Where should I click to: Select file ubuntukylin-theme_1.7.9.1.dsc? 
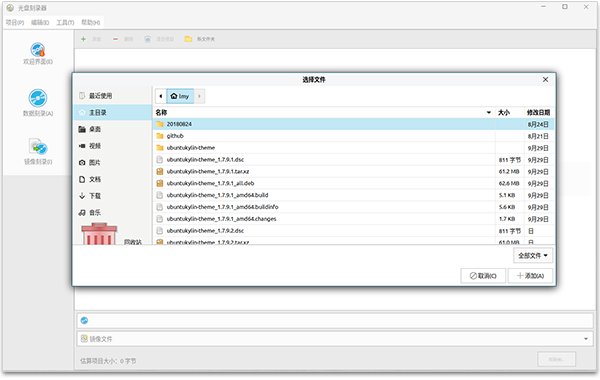click(x=352, y=160)
